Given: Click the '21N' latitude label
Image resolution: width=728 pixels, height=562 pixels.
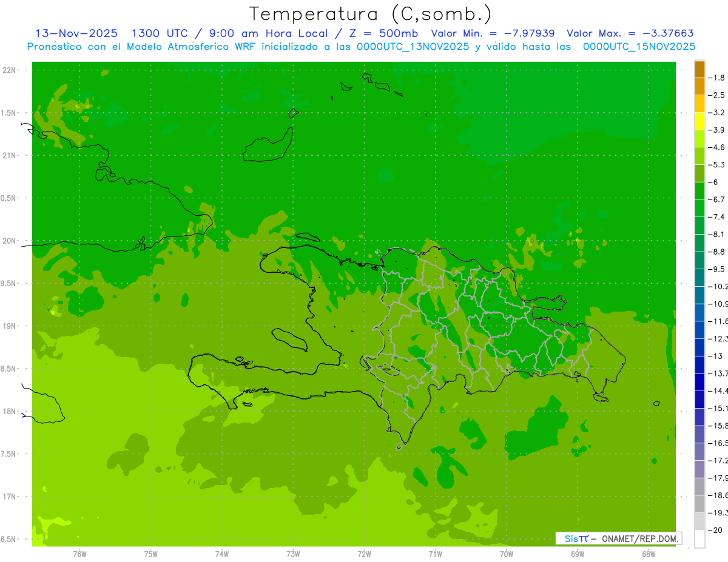Looking at the screenshot, I should 10,155.
